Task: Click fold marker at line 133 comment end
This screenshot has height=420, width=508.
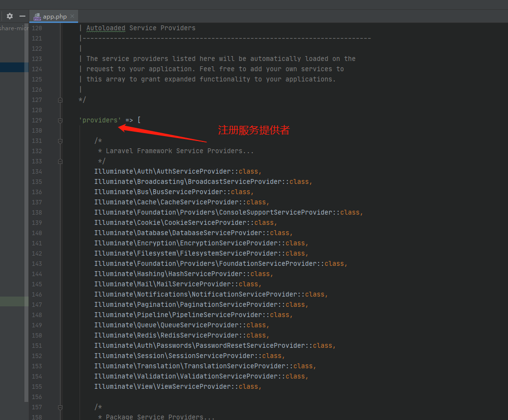Action: [x=60, y=161]
